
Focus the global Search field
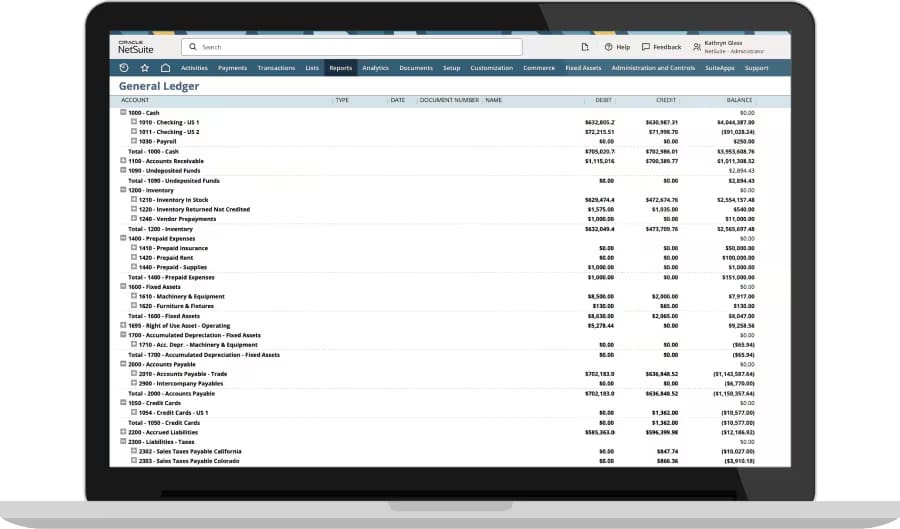(352, 47)
